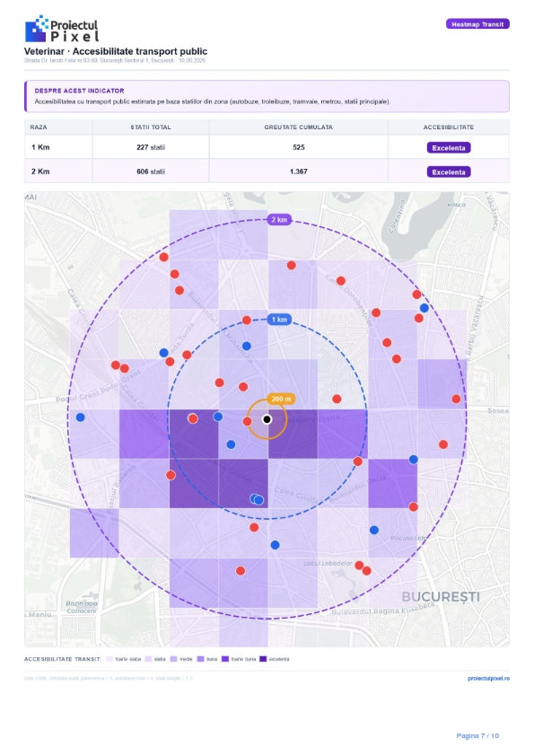534x756 pixels.
Task: Click the red station dot inside 200 m circle
Action: (247, 421)
